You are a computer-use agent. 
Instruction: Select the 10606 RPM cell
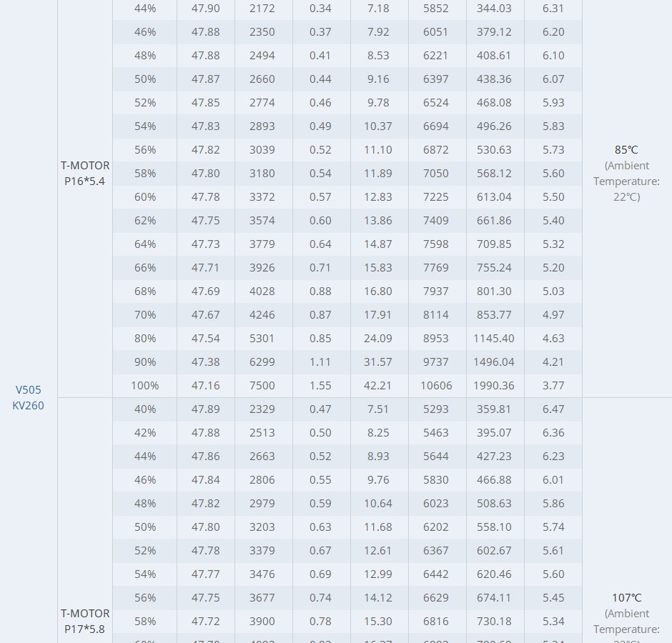click(x=436, y=386)
